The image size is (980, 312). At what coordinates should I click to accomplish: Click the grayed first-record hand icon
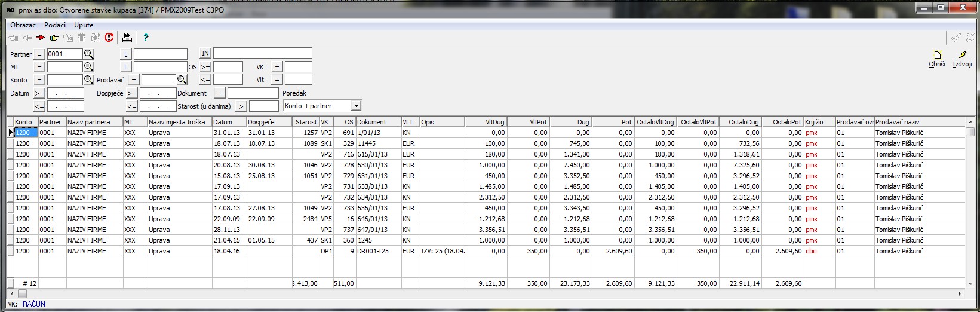[x=13, y=38]
